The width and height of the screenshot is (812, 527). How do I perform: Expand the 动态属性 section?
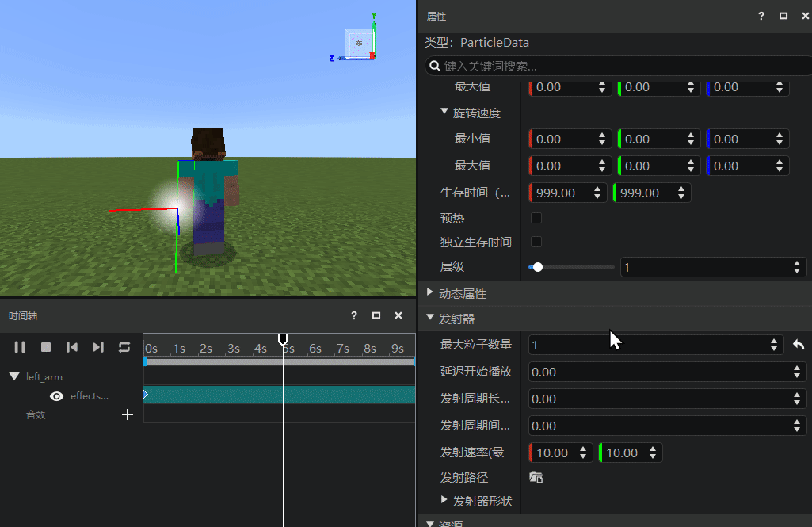point(430,292)
